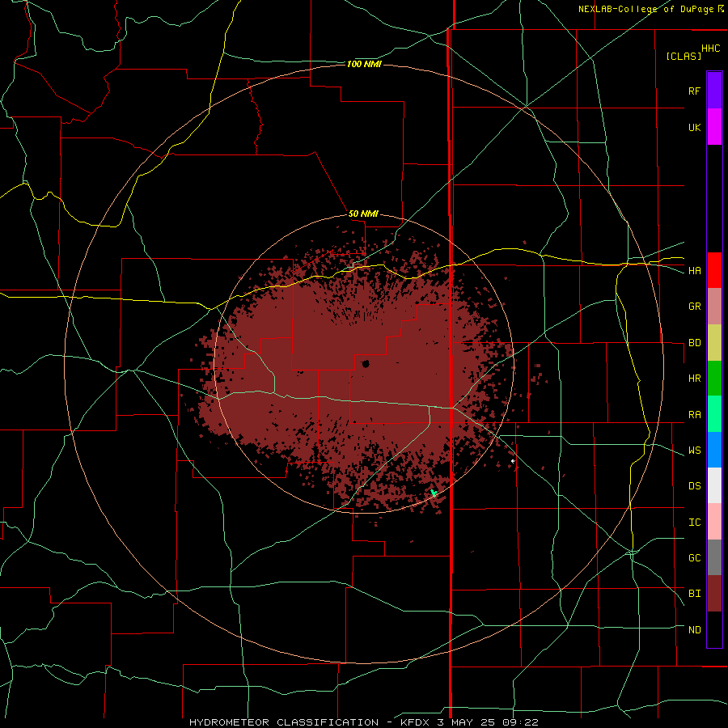Click the UK magenta legend swatch
This screenshot has width=728, height=728.
pos(714,127)
